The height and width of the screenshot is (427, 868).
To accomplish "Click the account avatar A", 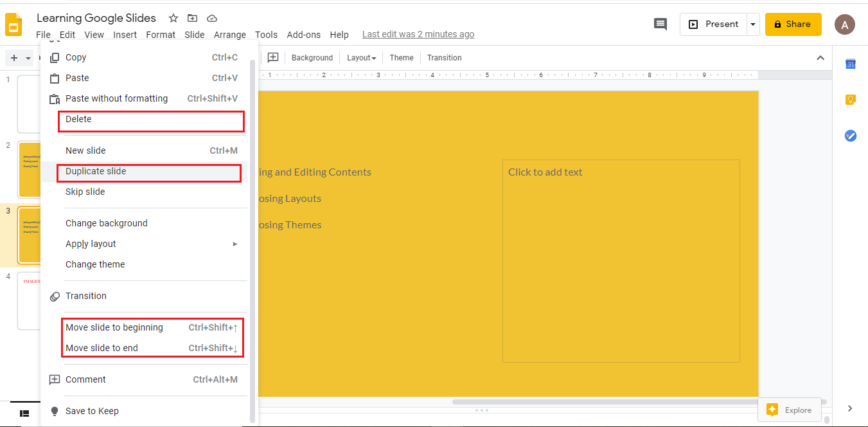I will pos(844,24).
